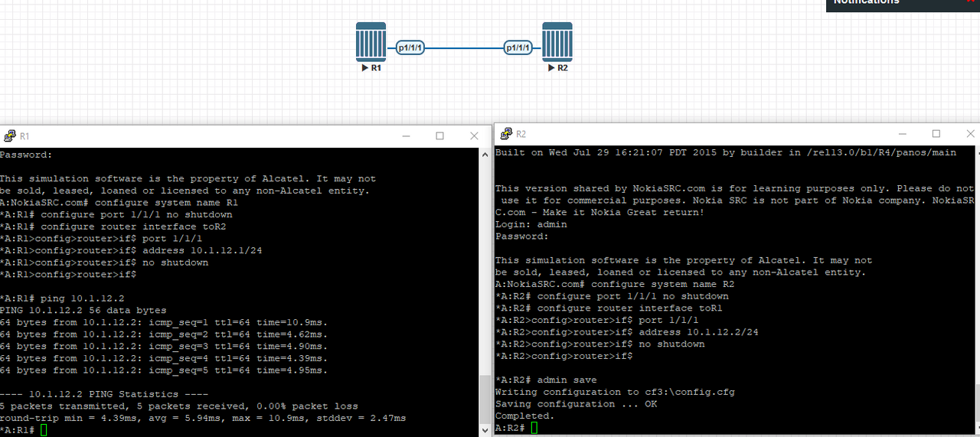Click the p1/1/1 port label near R2

click(518, 47)
